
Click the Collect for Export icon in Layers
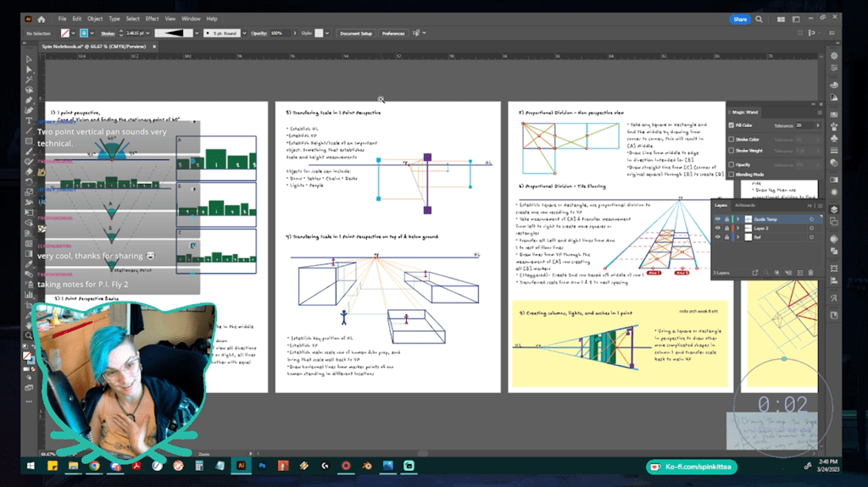click(x=754, y=272)
